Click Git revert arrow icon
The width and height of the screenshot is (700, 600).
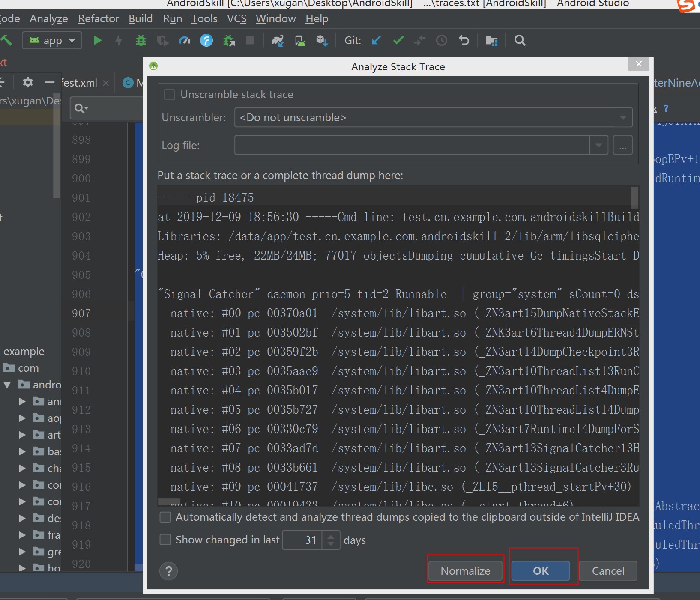pyautogui.click(x=464, y=40)
